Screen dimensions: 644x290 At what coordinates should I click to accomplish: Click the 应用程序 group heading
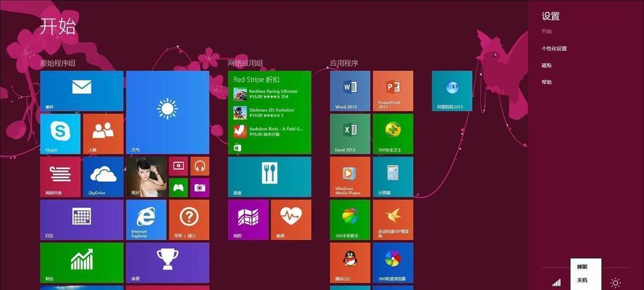coord(344,63)
